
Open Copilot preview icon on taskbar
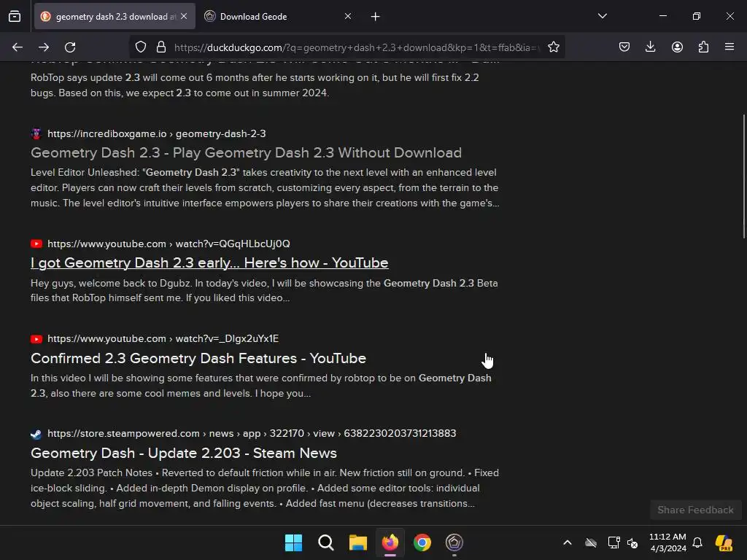click(724, 542)
